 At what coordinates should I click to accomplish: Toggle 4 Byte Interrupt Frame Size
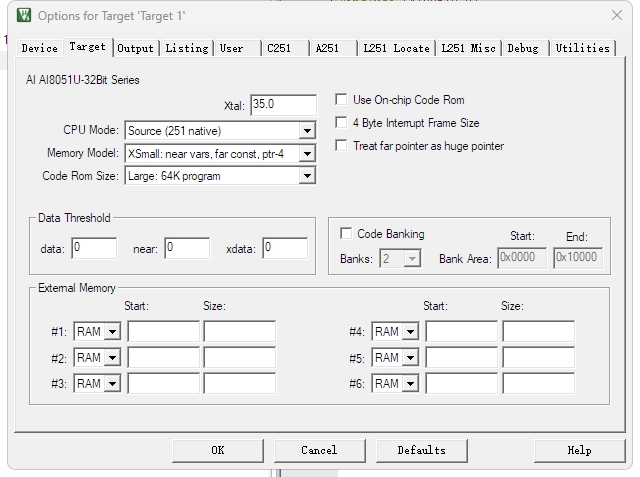[x=341, y=122]
